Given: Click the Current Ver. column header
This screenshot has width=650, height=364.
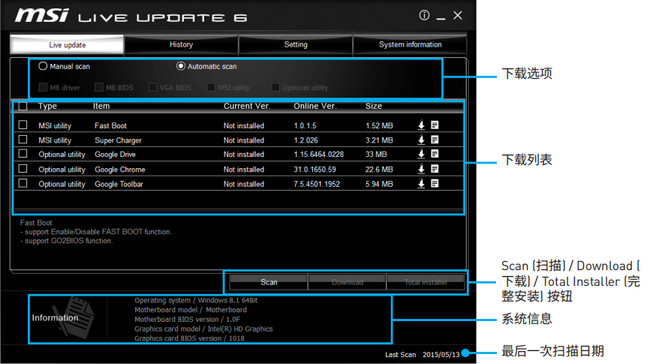Looking at the screenshot, I should 247,106.
